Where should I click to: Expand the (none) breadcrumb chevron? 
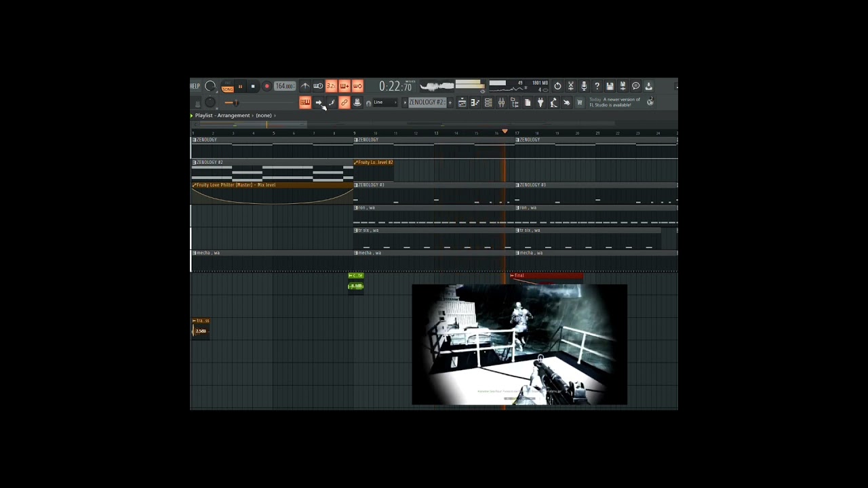click(275, 115)
